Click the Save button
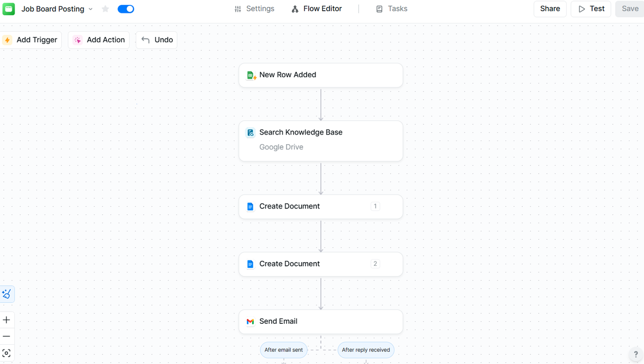Screen dimensions: 644x364 [630, 9]
